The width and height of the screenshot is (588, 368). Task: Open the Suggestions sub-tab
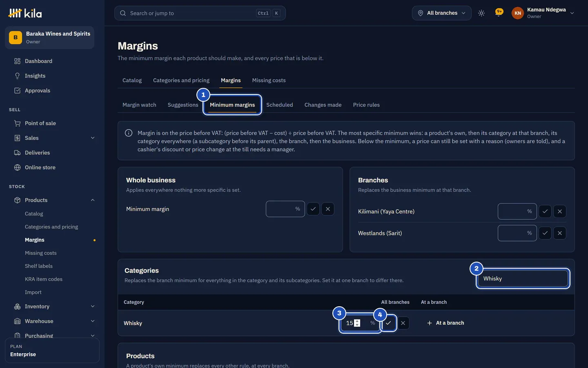click(183, 105)
